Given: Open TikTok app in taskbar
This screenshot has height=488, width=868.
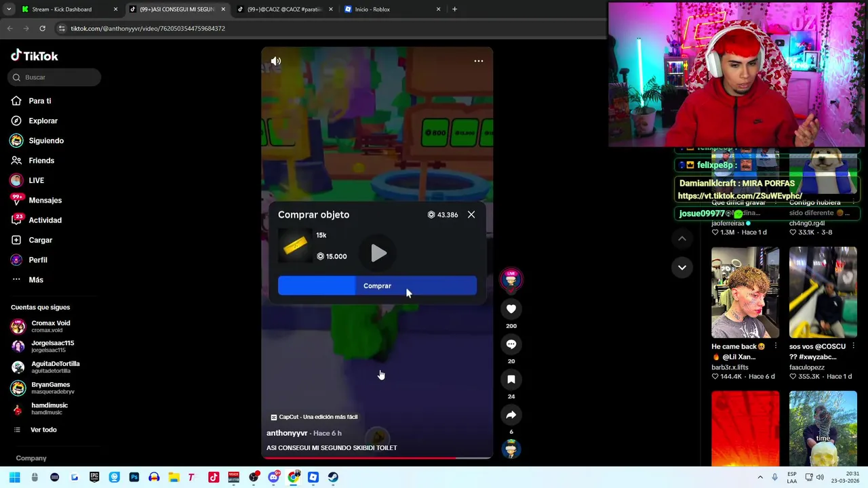Looking at the screenshot, I should (214, 477).
